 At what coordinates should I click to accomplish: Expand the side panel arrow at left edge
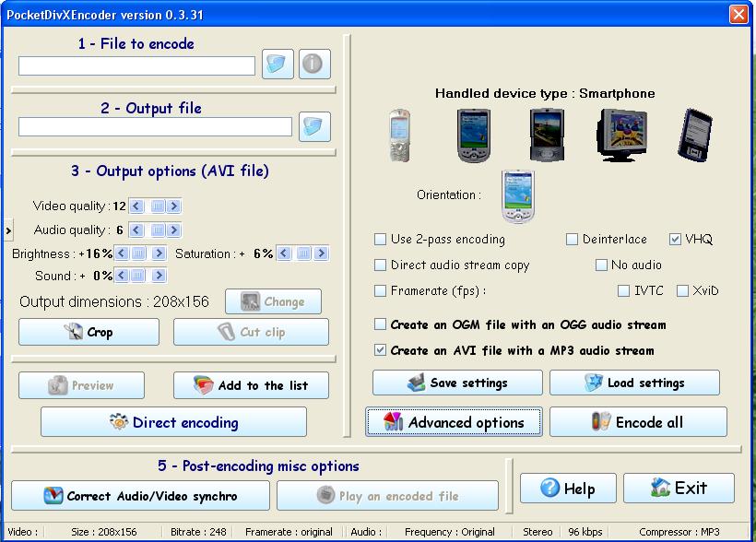point(8,230)
